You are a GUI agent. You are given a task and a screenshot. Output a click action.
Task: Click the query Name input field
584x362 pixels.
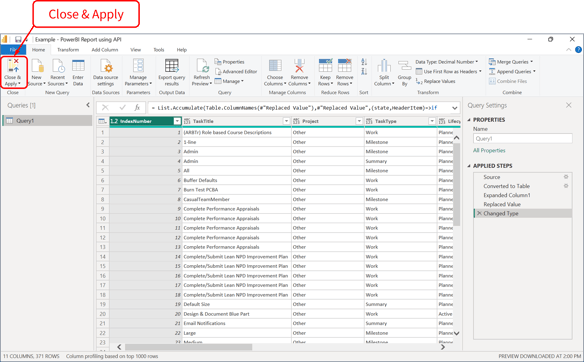tap(523, 139)
